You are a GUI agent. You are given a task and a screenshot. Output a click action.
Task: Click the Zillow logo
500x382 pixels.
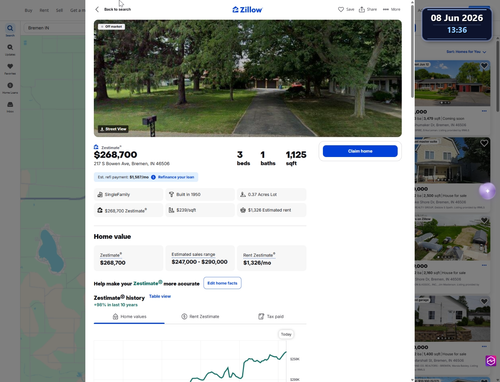[x=247, y=10]
